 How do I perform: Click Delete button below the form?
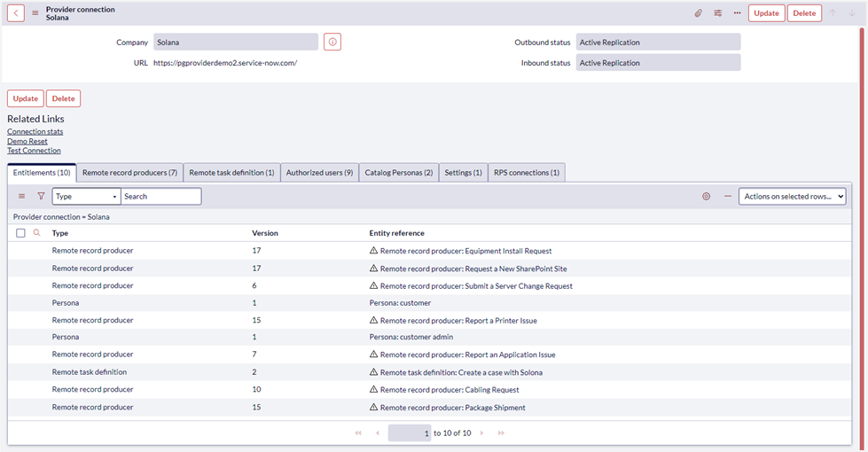[63, 98]
